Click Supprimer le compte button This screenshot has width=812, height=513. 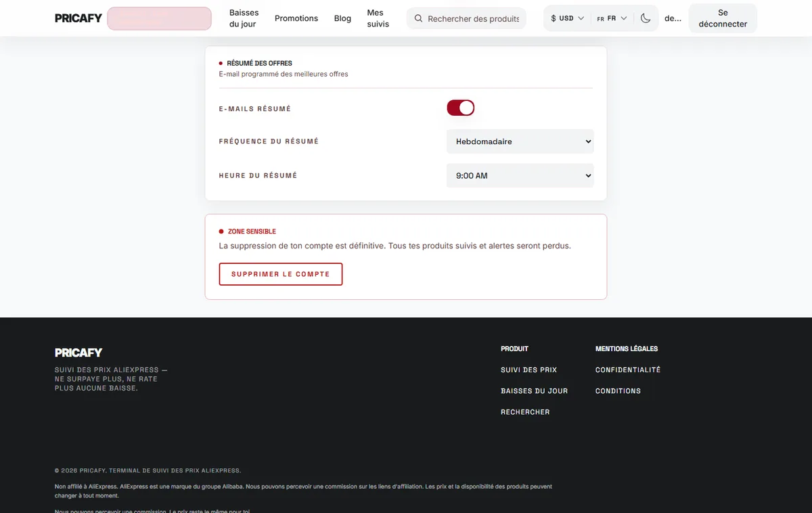click(281, 274)
